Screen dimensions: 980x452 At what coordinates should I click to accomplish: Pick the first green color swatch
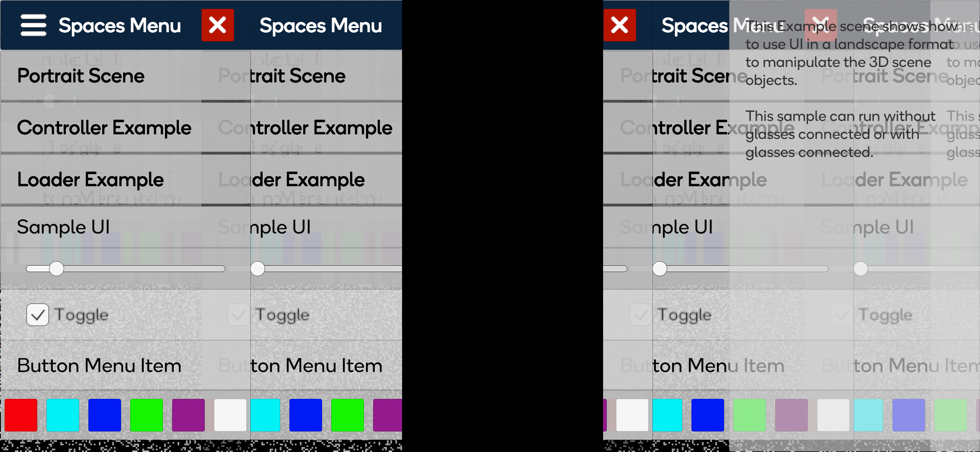pyautogui.click(x=147, y=415)
